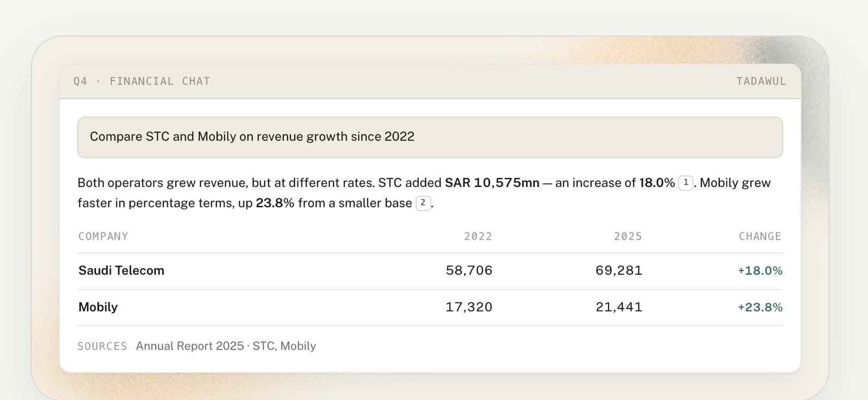Click the TADAWUL label in header
Viewport: 868px width, 400px height.
(761, 81)
